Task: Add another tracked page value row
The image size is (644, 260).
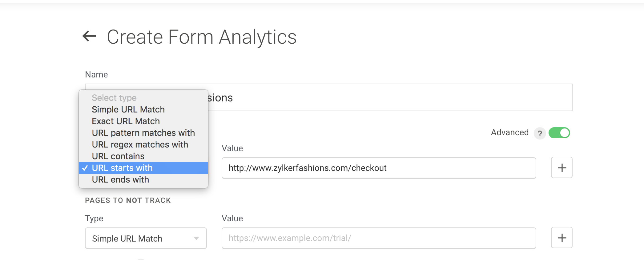Action: [561, 167]
